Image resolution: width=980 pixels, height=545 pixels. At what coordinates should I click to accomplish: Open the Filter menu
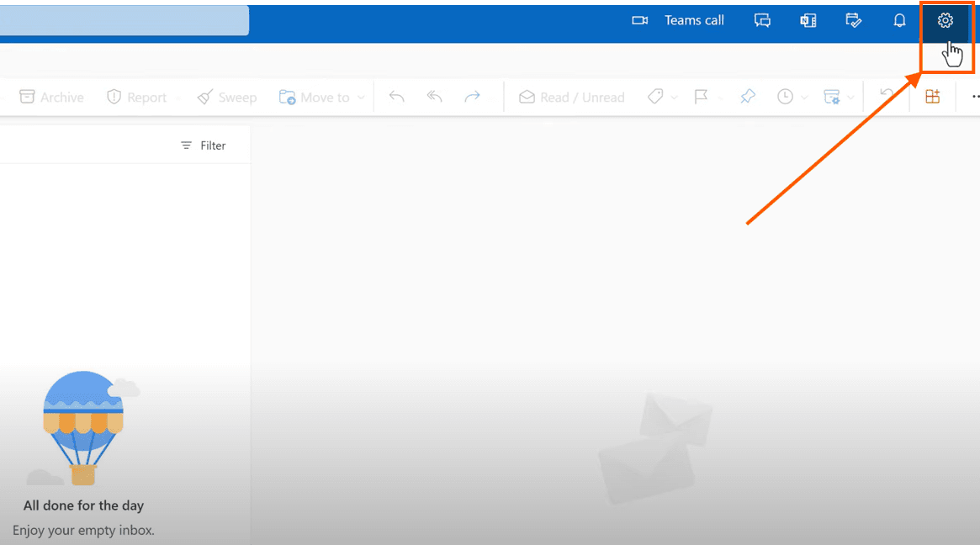(203, 145)
